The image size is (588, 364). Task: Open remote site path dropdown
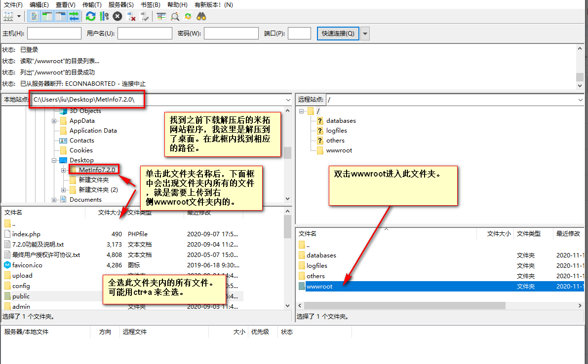580,100
